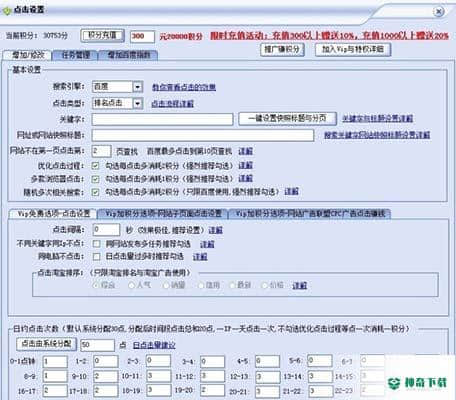Viewport: 456px width, 400px height.
Task: Click the 点击由系统分配 button
Action: point(46,344)
